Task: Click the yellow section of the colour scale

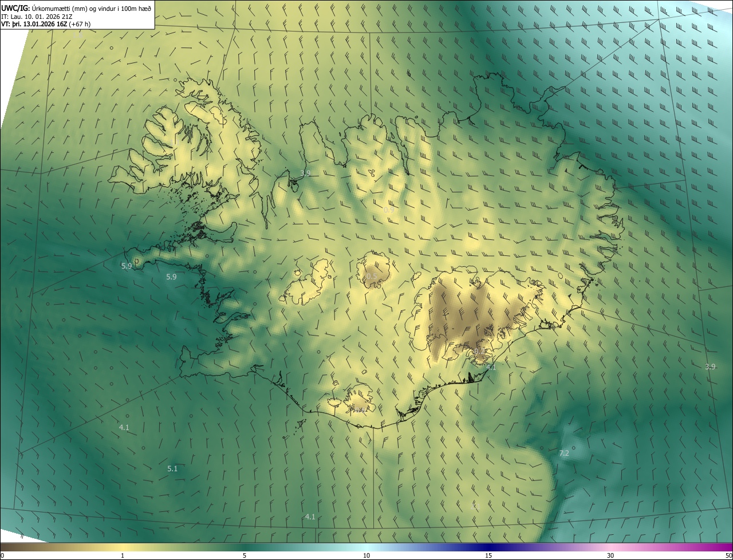Action: (123, 547)
